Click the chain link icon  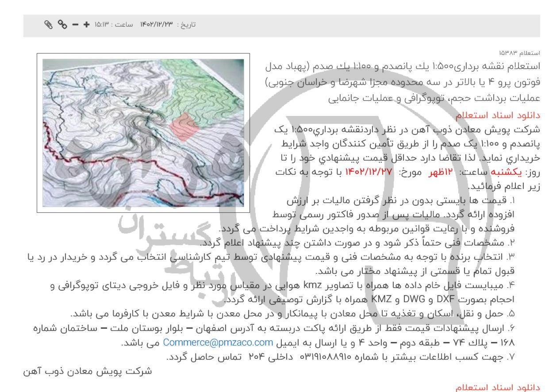coord(62,24)
